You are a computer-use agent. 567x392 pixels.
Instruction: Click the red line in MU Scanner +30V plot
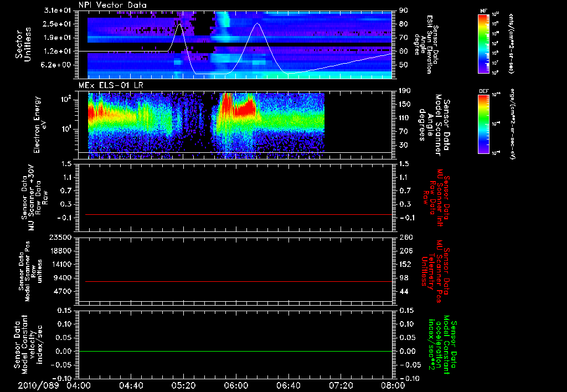(x=239, y=214)
